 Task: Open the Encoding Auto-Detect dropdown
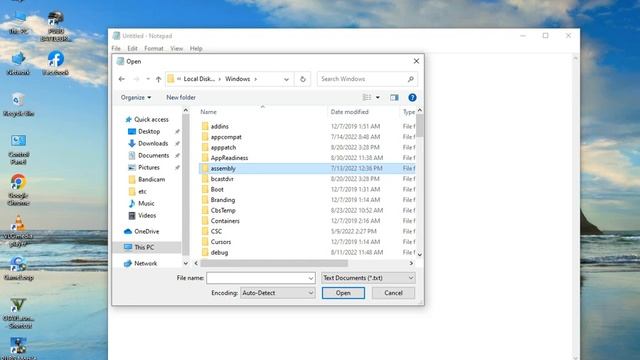pos(278,293)
